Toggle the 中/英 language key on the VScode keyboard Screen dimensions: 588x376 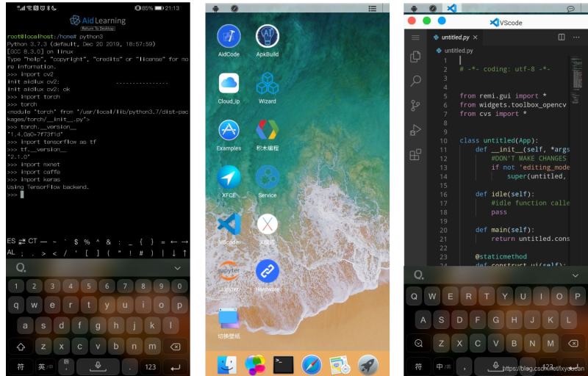[443, 366]
